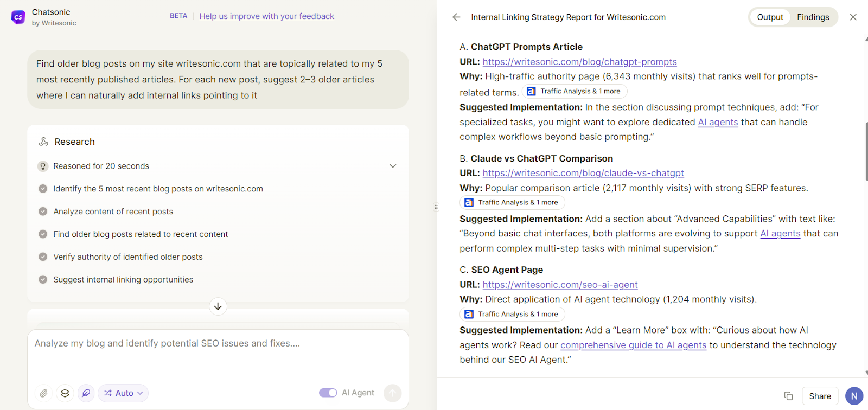Click the ChatGPT Prompts Article heading
Screen dimensions: 868x410
coord(526,47)
